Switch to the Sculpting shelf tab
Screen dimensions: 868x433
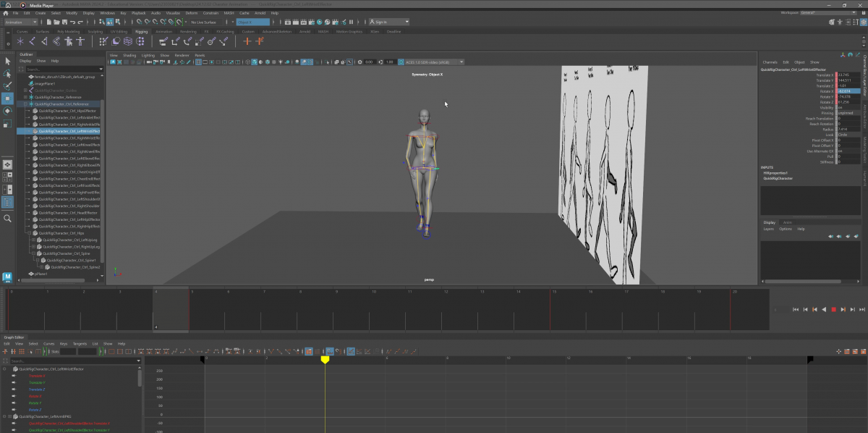tap(94, 32)
